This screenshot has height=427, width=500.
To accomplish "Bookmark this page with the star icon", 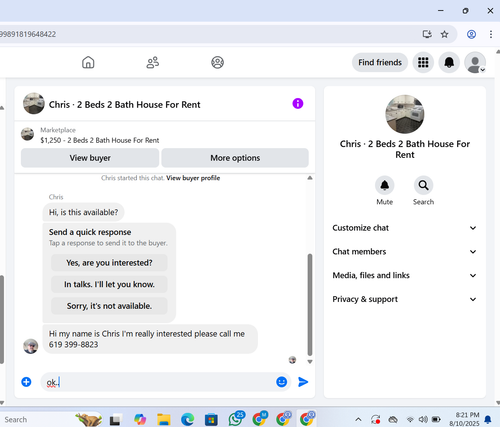I will 444,34.
